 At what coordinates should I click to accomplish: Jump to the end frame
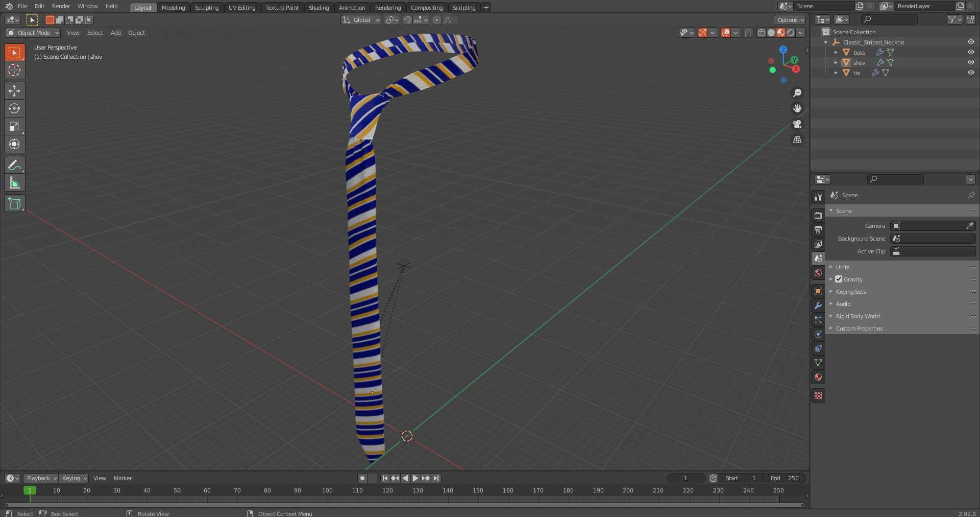click(x=436, y=478)
